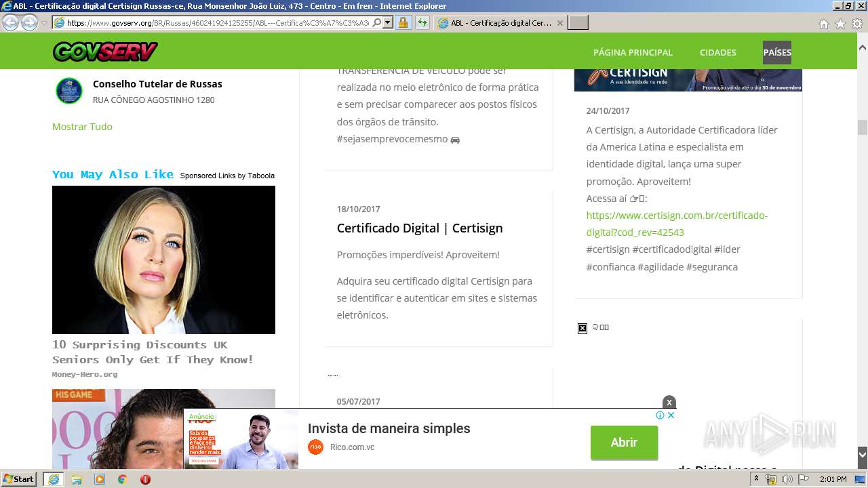Open PÁGINA PRINCIPAL menu item
868x488 pixels.
633,52
